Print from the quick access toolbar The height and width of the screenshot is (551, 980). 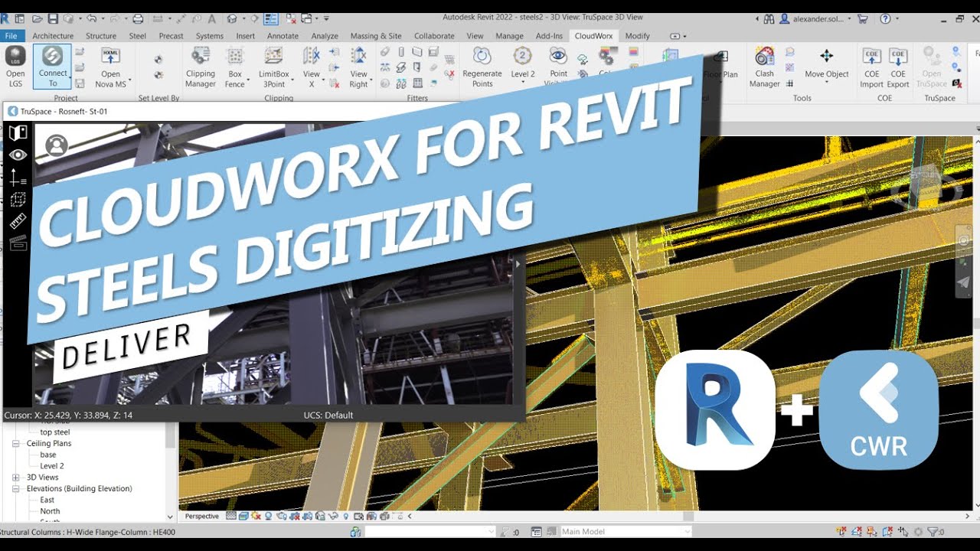(x=138, y=18)
